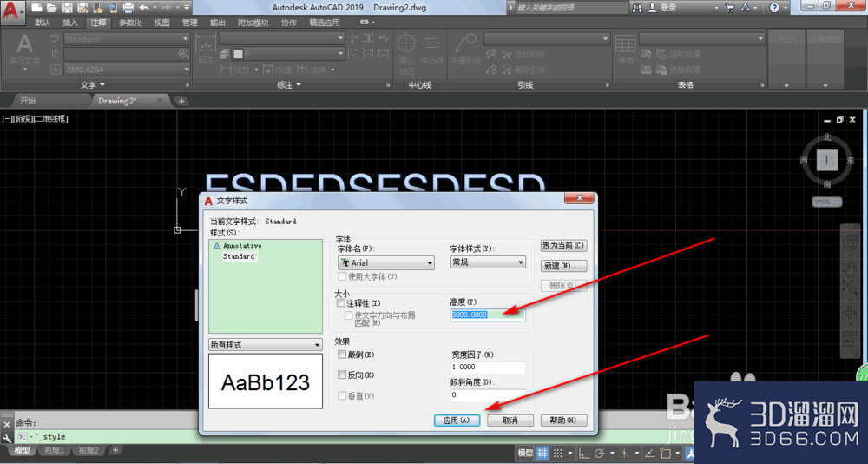868x464 pixels.
Task: Expand the 文字 ribbon panel
Action: pos(93,85)
